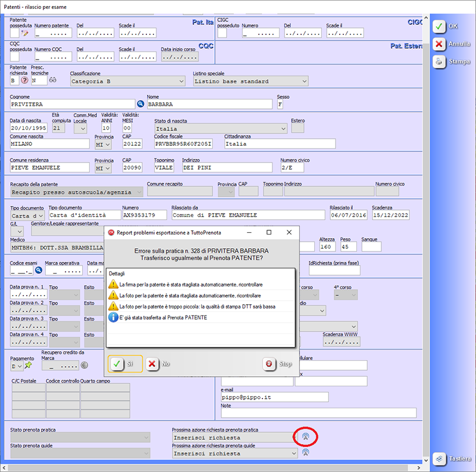Click the antenna icon for prenota guide
Screen dimensions: 476x472
click(x=306, y=453)
